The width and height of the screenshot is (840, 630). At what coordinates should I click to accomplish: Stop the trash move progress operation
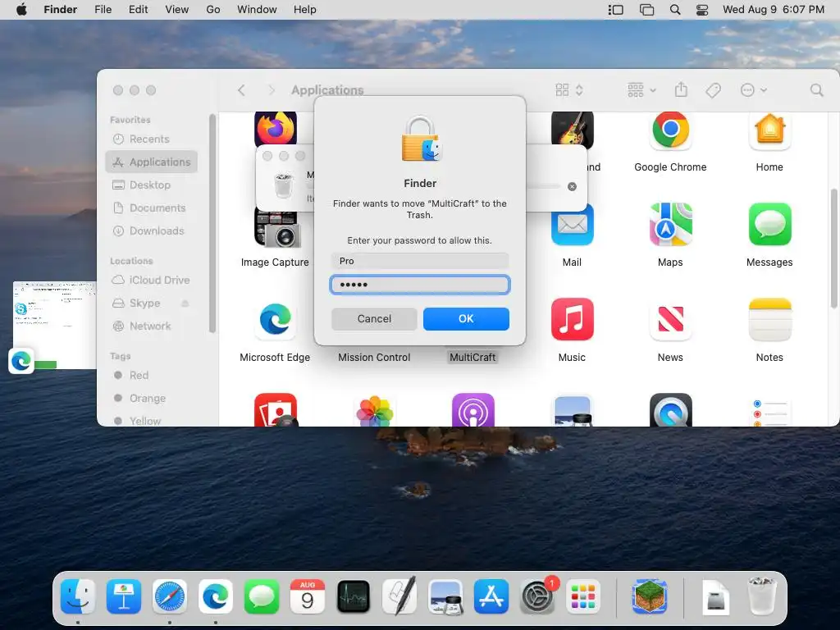(x=572, y=186)
